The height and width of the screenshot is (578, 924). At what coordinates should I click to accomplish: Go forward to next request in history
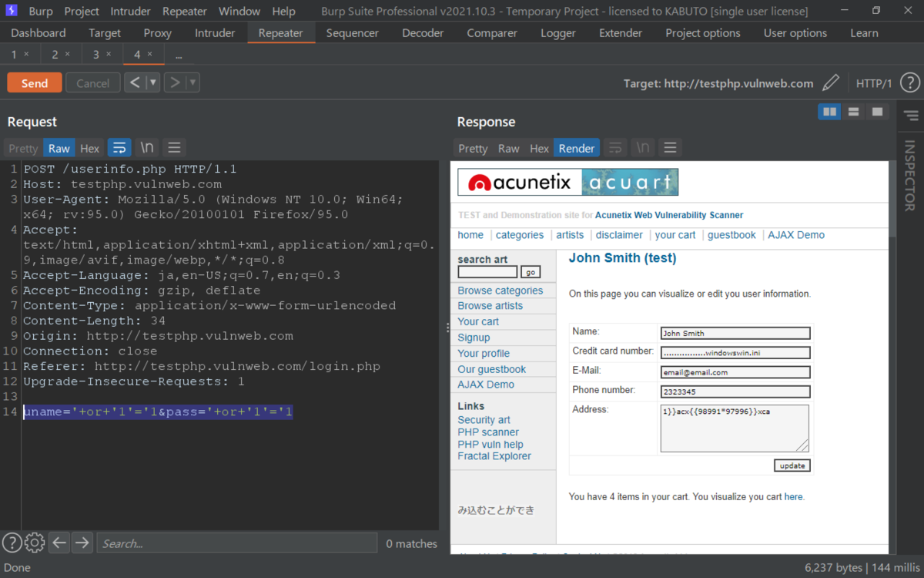pyautogui.click(x=175, y=82)
